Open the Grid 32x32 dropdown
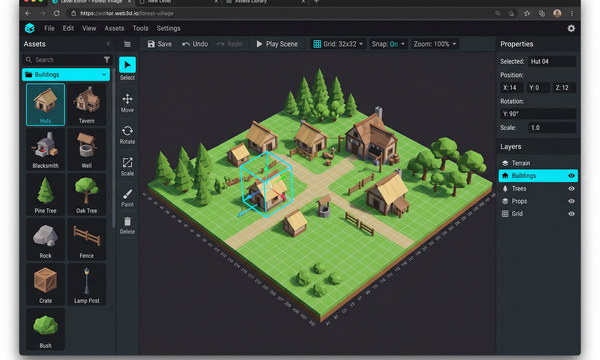Image resolution: width=600 pixels, height=360 pixels. point(338,44)
